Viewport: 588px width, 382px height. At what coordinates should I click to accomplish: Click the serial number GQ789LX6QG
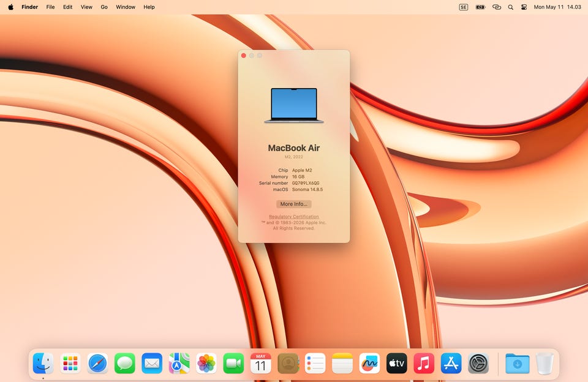(306, 183)
